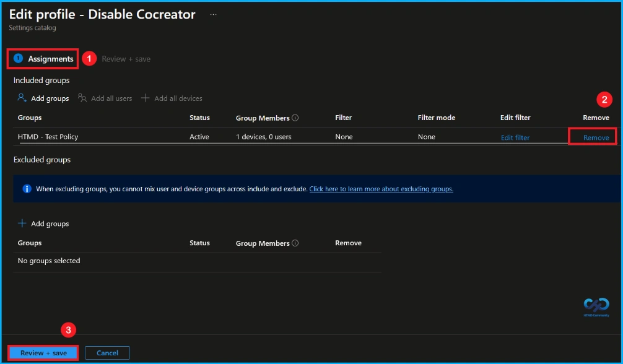The height and width of the screenshot is (364, 623).
Task: Click the Active status cell
Action: tap(199, 137)
